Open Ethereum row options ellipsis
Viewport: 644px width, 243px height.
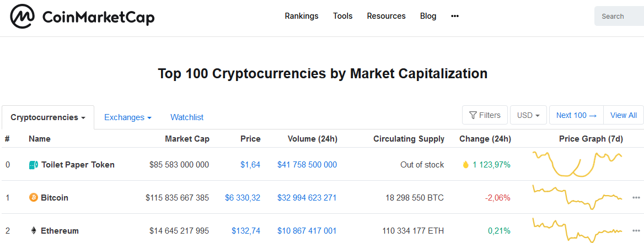636,230
